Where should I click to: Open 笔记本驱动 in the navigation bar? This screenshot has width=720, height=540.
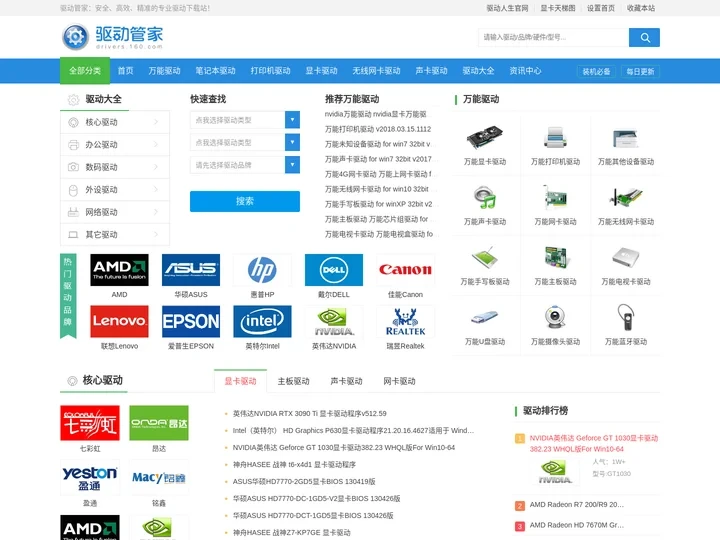pyautogui.click(x=215, y=71)
